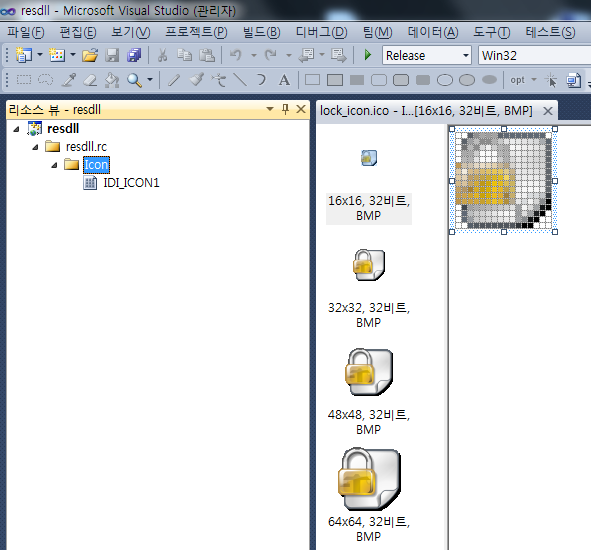The image size is (591, 550).
Task: Open the Resource View window position menu arrow
Action: pyautogui.click(x=269, y=109)
